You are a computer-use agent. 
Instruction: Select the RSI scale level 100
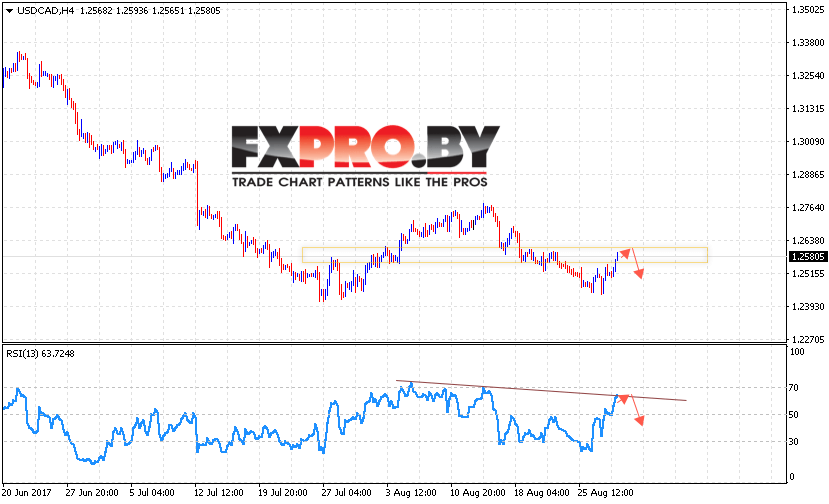click(x=797, y=352)
